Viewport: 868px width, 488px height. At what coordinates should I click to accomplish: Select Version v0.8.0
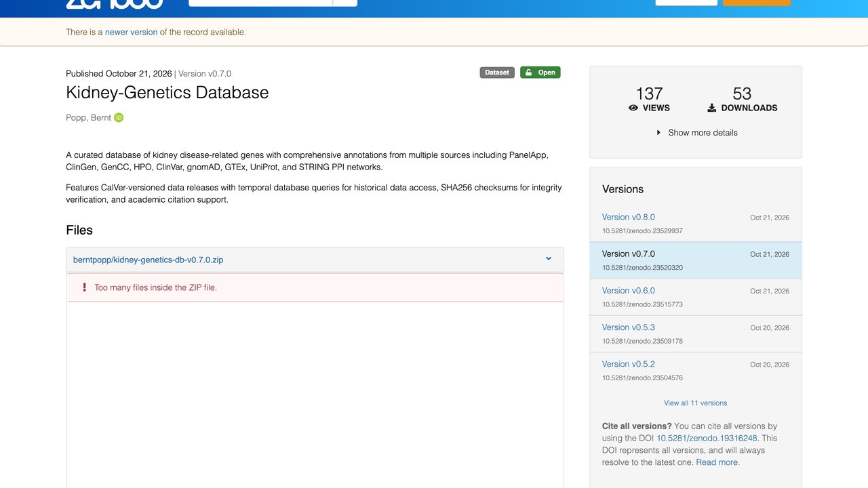(629, 217)
